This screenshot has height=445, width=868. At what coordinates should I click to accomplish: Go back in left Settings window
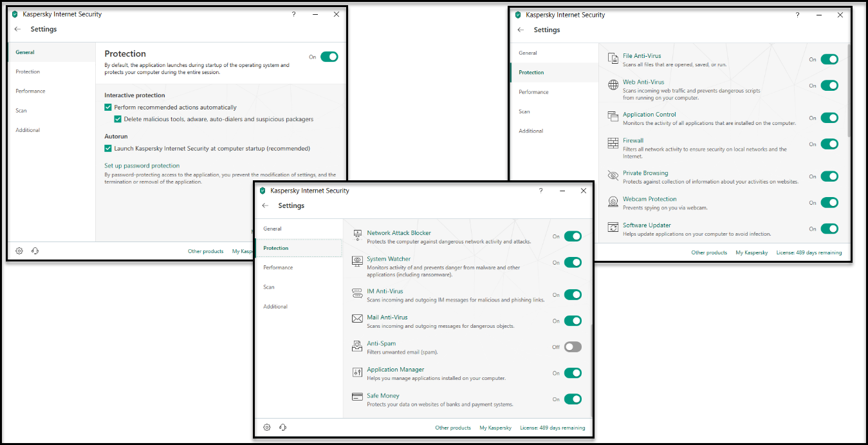click(17, 29)
